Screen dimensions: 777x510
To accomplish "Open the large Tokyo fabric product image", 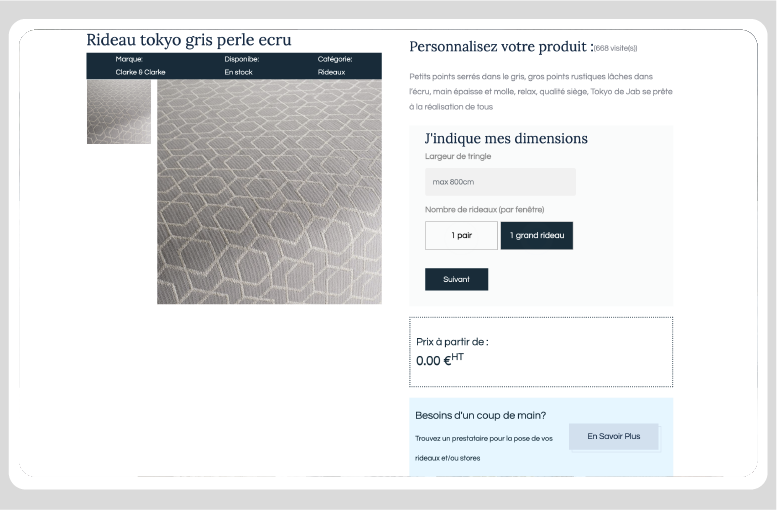I will pos(269,192).
